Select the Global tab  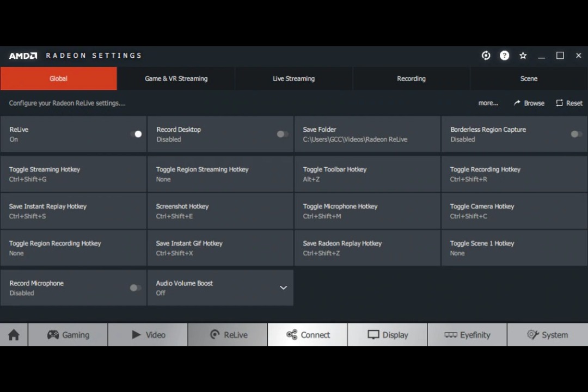[x=58, y=78]
